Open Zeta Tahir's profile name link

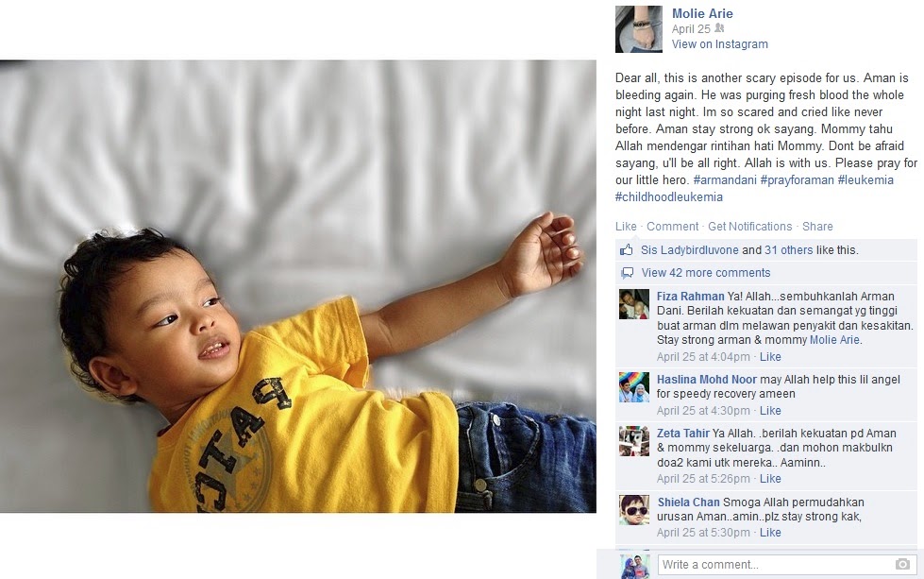[x=683, y=434]
